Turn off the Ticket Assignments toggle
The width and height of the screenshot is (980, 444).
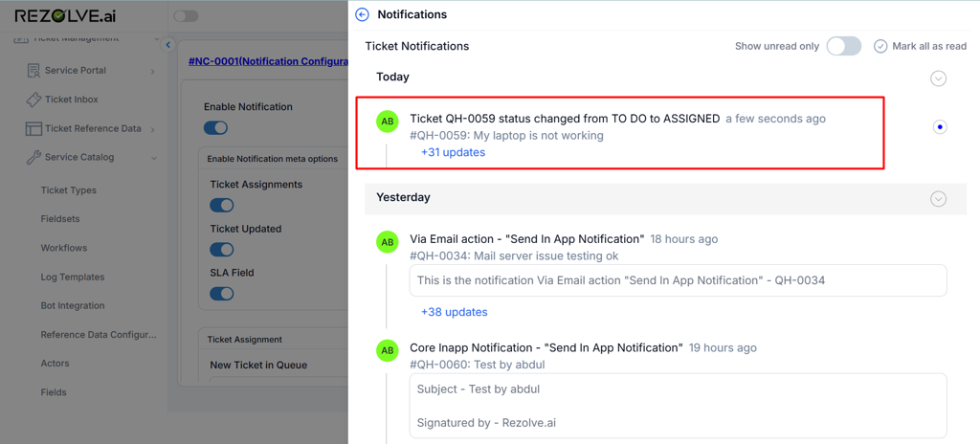[221, 205]
